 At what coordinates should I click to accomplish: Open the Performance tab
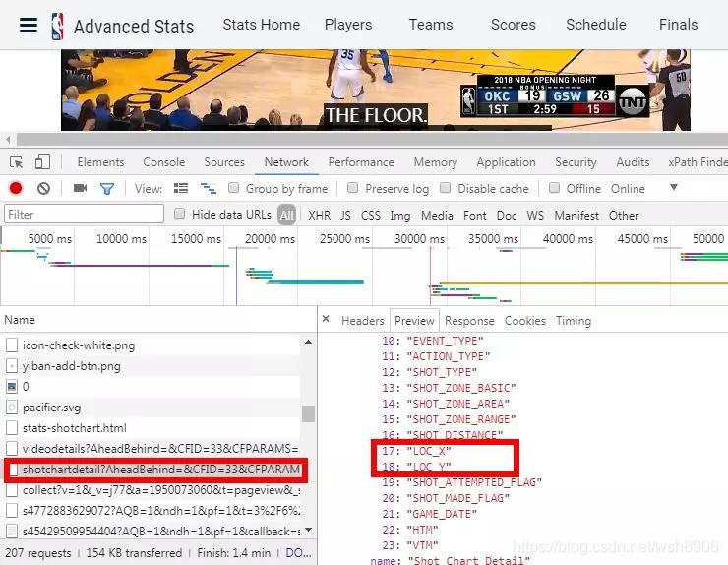pos(361,162)
